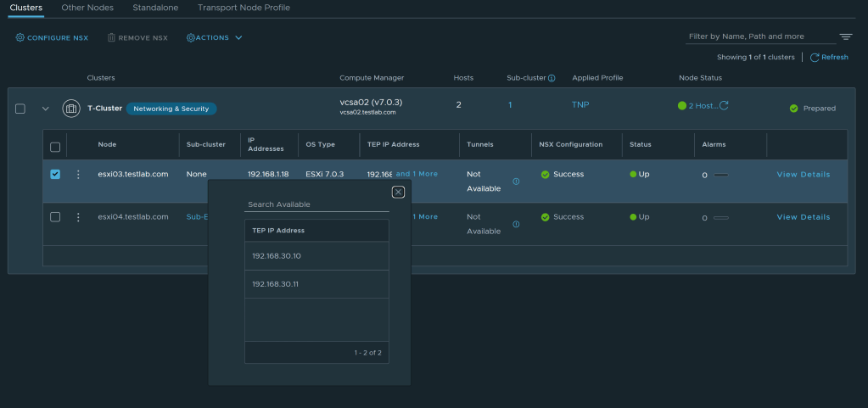Tick the T-Cluster checkbox
This screenshot has height=408, width=868.
[20, 109]
